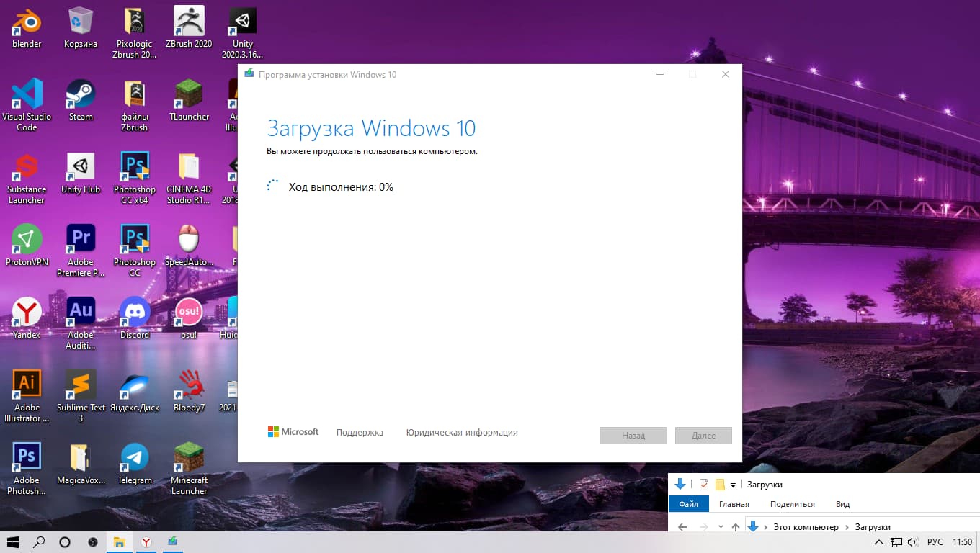Screen dimensions: 980x553
Task: Switch to File Explorer on taskbar
Action: [119, 542]
